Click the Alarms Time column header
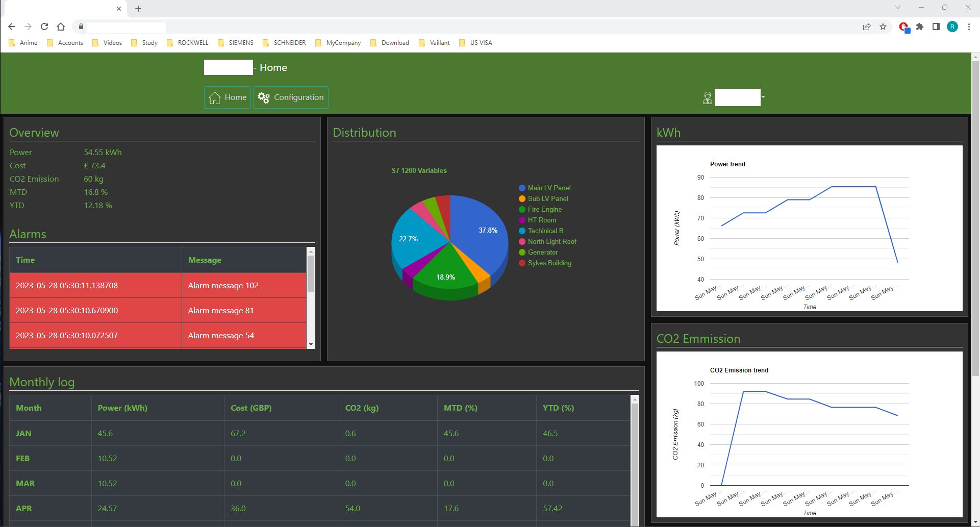This screenshot has width=980, height=527. [95, 260]
